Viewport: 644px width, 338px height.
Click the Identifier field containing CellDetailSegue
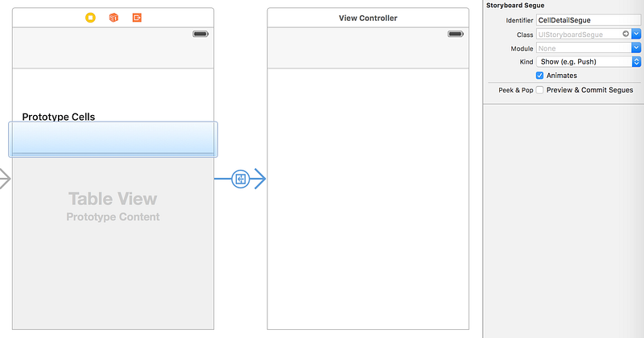(x=588, y=20)
